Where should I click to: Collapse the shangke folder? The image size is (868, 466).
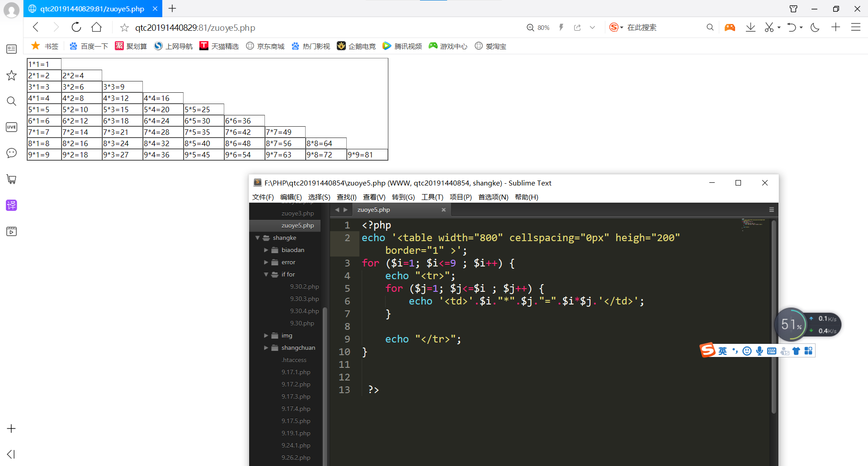pyautogui.click(x=257, y=238)
